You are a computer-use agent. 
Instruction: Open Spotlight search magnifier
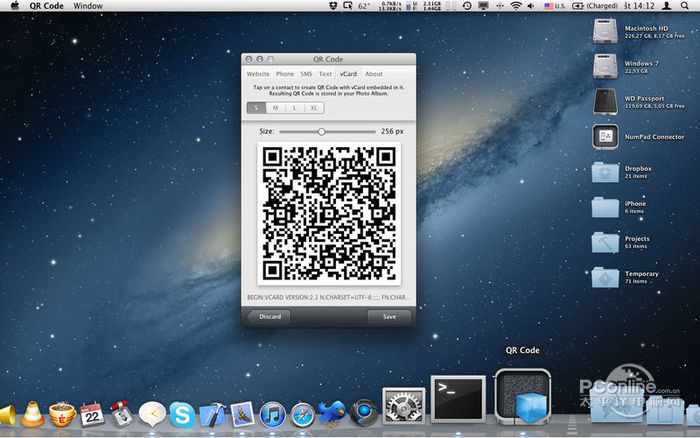click(684, 6)
